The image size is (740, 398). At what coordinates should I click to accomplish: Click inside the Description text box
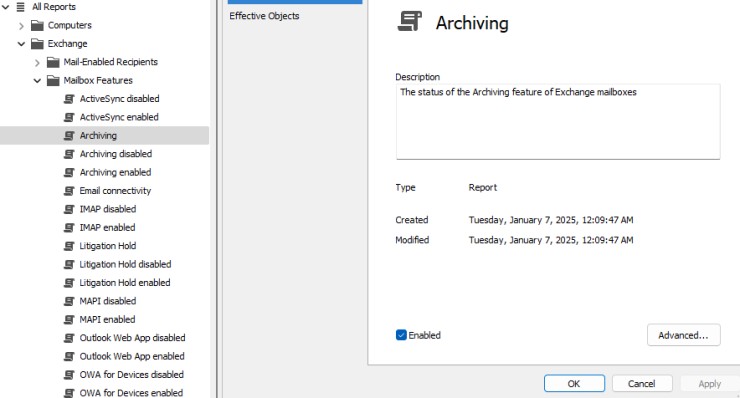[x=558, y=122]
